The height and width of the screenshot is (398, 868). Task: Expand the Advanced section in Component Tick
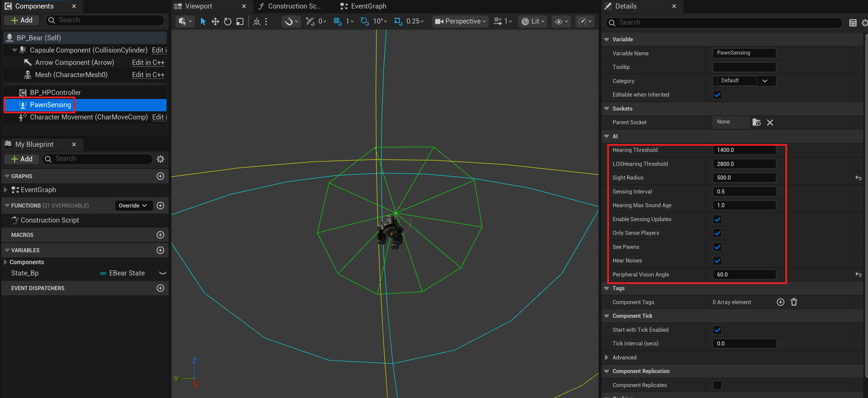click(607, 357)
